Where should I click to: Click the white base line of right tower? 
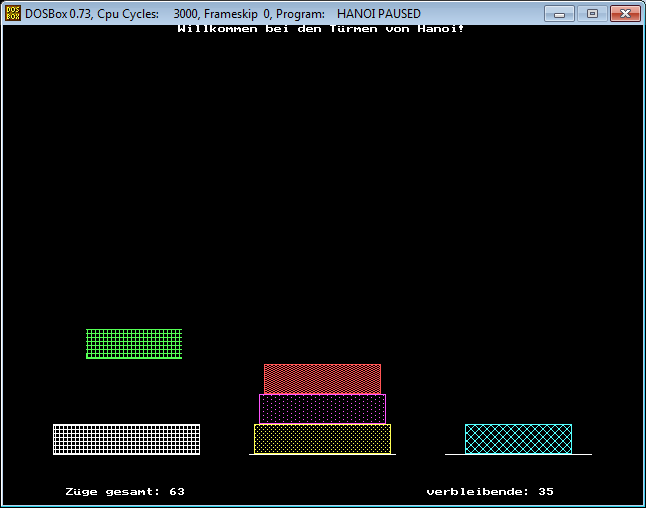coord(518,455)
